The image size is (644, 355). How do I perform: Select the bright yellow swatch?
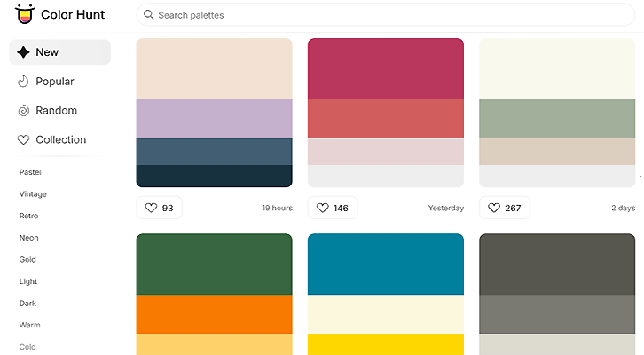(x=386, y=344)
